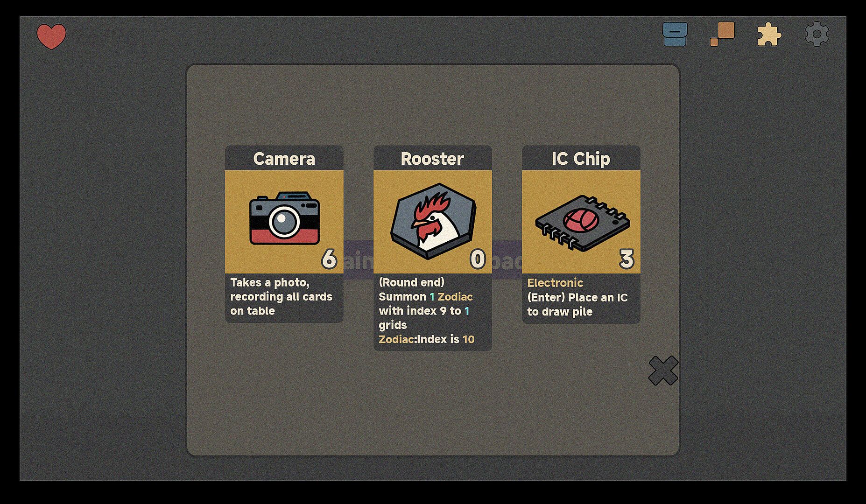The image size is (866, 504).
Task: Click the Electronic keyword on IC Chip
Action: 555,283
